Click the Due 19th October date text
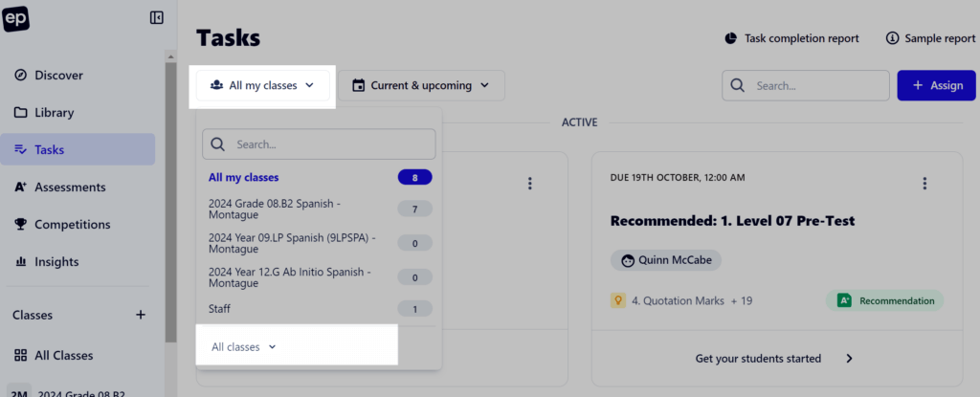980x397 pixels. (x=678, y=178)
